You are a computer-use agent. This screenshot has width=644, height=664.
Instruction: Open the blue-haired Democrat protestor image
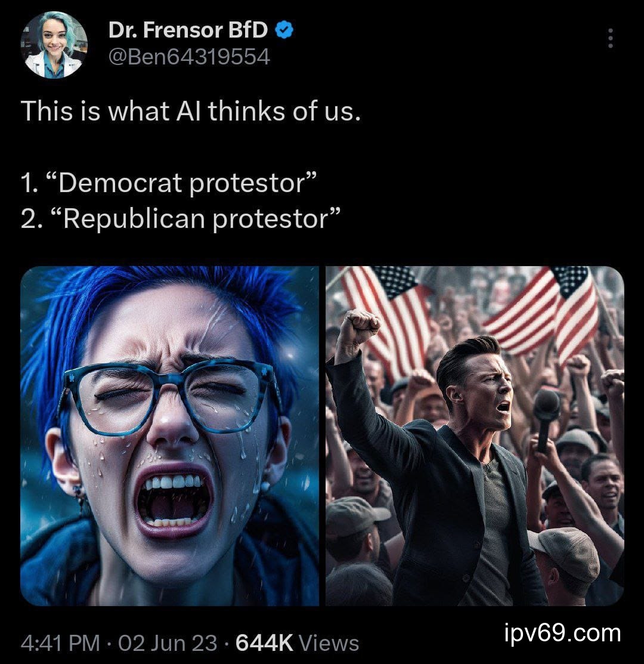pos(170,436)
